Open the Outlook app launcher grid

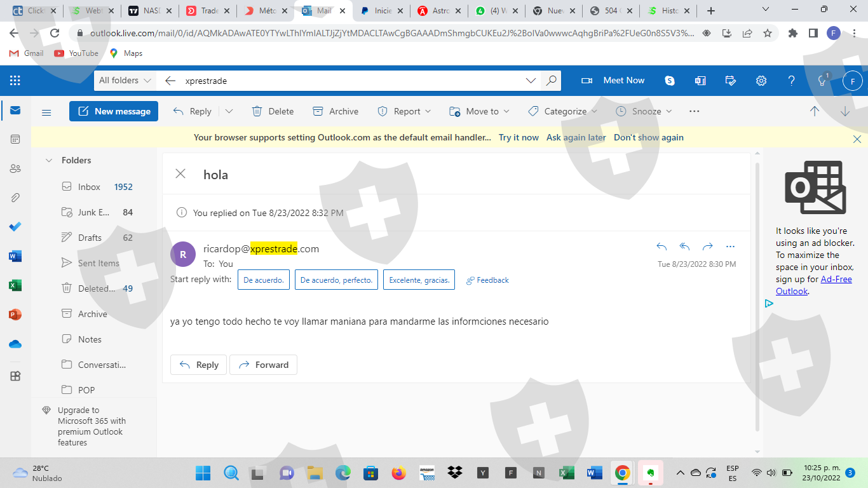pos(15,81)
